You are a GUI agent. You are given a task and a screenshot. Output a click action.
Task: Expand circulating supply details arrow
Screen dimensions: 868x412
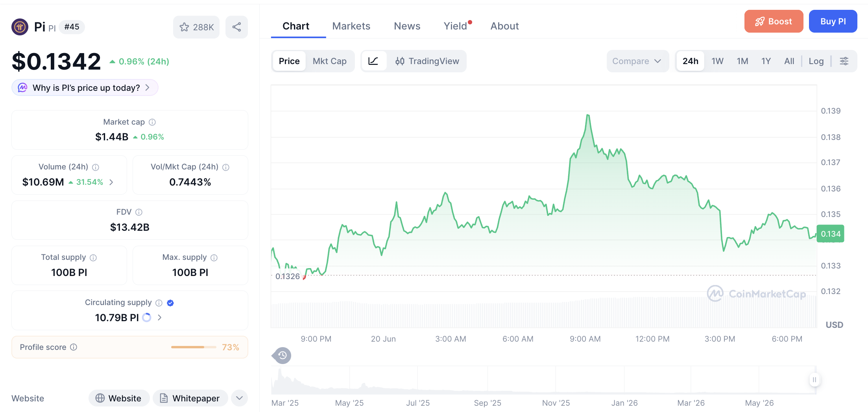[x=159, y=317]
